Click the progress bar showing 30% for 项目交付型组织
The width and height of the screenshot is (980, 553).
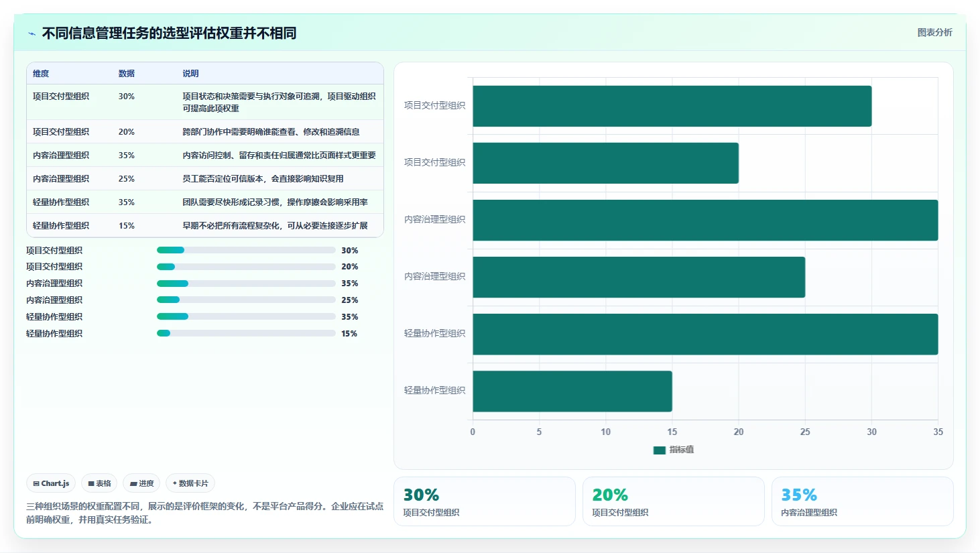246,250
